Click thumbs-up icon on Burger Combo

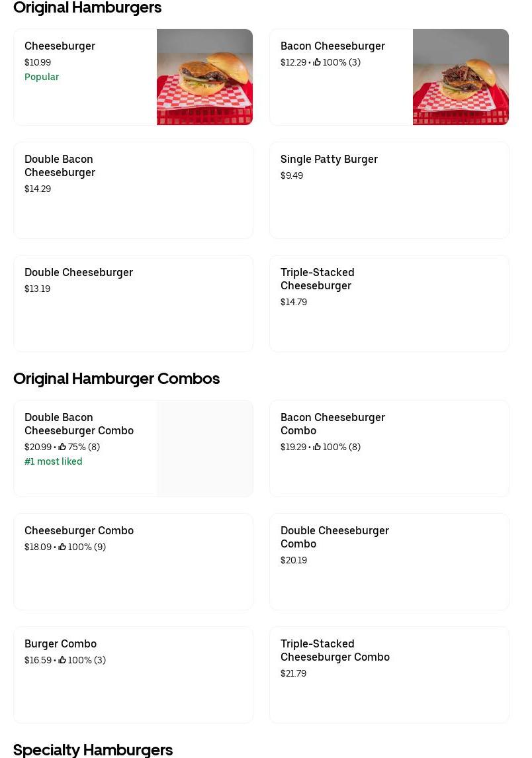(x=62, y=660)
